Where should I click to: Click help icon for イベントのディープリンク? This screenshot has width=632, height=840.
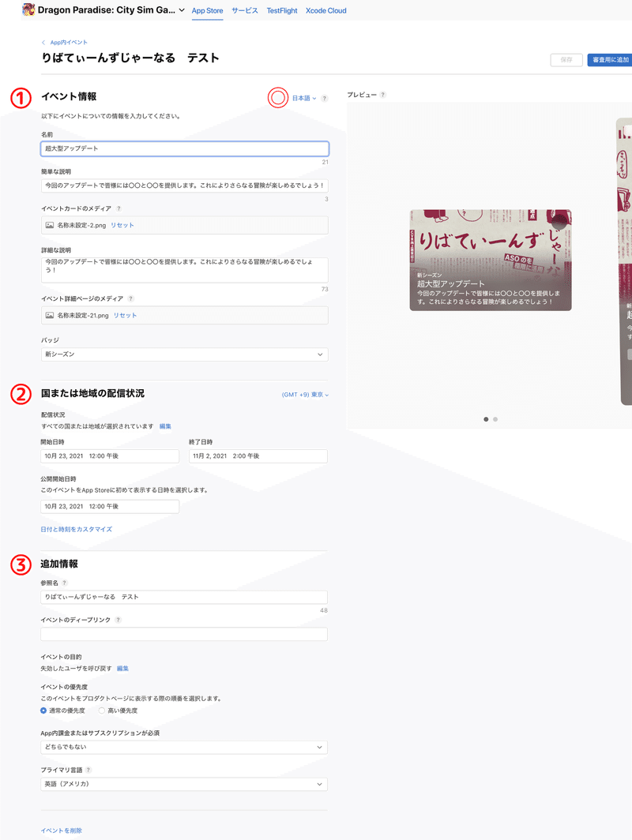[118, 620]
